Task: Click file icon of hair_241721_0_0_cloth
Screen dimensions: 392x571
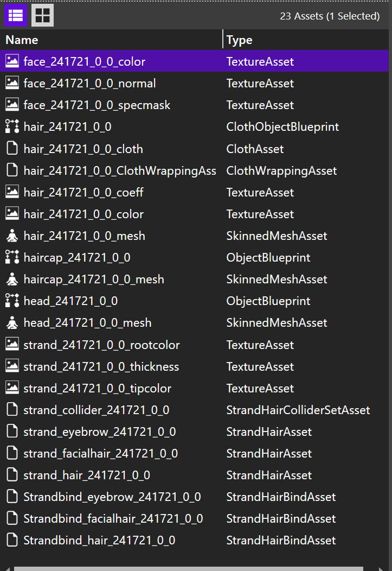Action: pyautogui.click(x=12, y=149)
